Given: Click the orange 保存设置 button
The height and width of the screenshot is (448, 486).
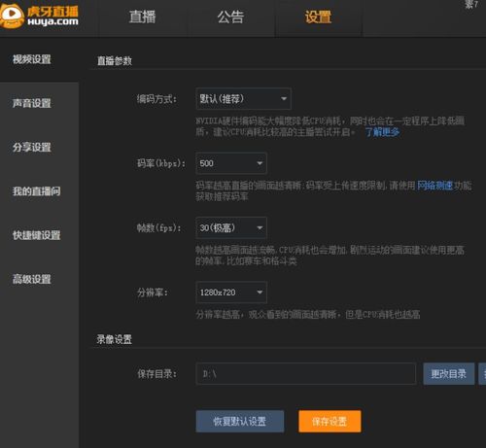Looking at the screenshot, I should (x=330, y=421).
